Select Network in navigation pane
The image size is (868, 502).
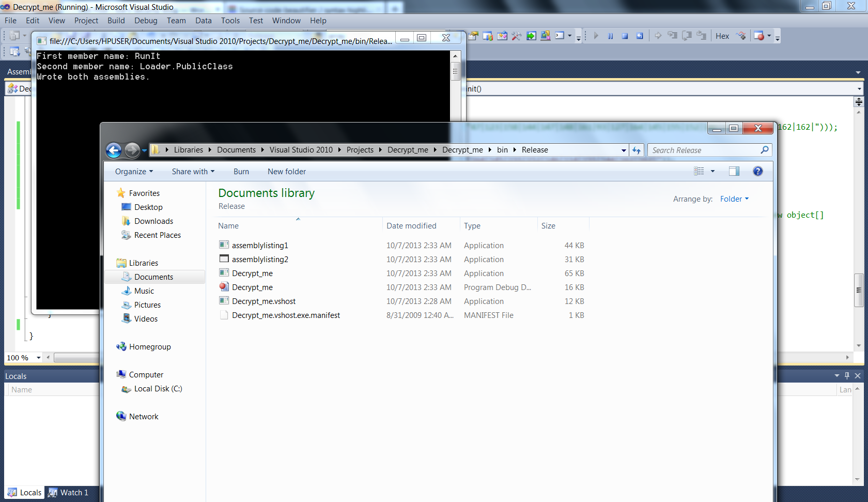(x=144, y=417)
